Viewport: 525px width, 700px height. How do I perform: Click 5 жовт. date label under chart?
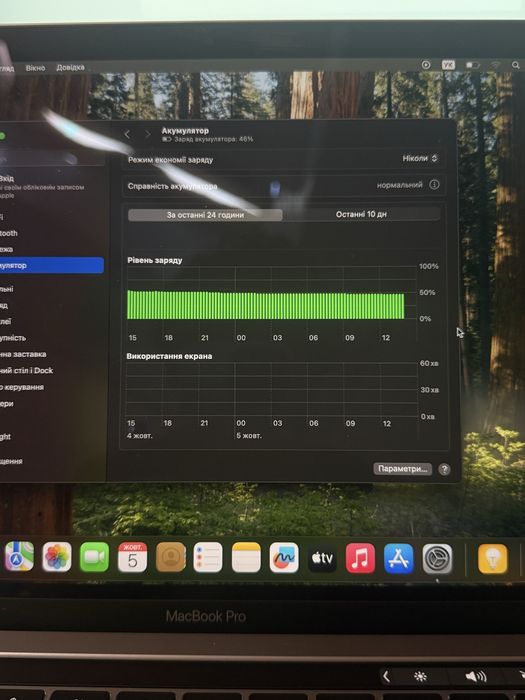point(249,436)
